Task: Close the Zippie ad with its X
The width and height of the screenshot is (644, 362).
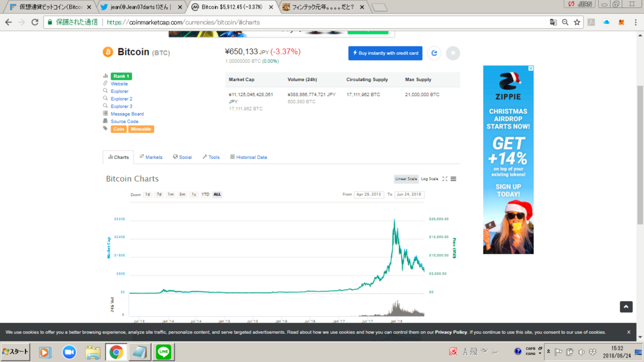Action: coord(531,68)
